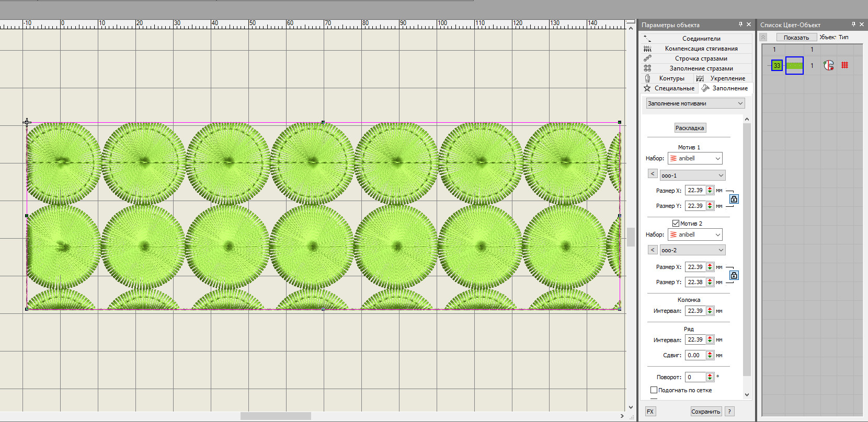
Task: Click the left-middle selection handle of the fill object
Action: (27, 215)
